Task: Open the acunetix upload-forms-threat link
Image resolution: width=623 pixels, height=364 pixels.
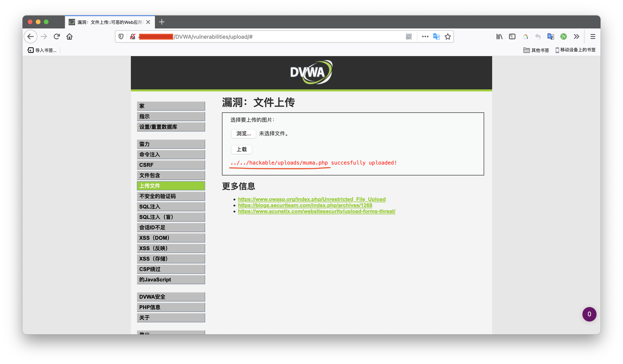Action: [x=317, y=211]
